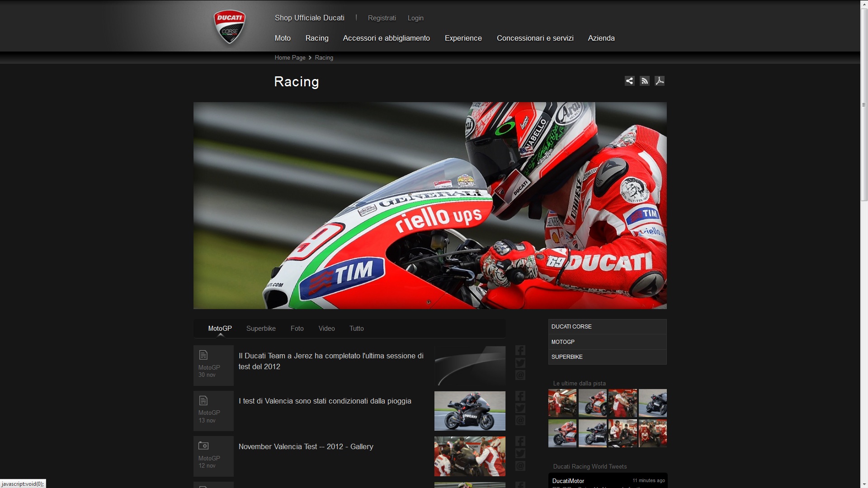Image resolution: width=868 pixels, height=488 pixels.
Task: Open first bottom-row pista thumbnail
Action: click(562, 433)
